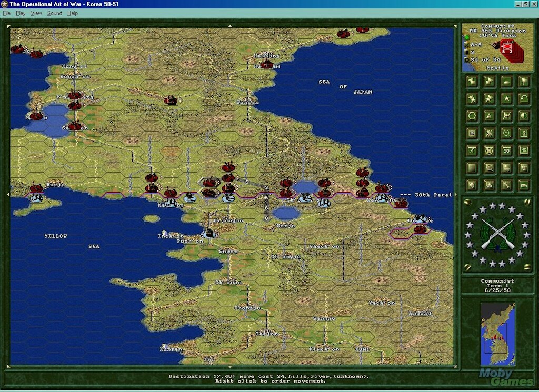Image resolution: width=539 pixels, height=392 pixels.
Task: Click the Korea minimap thumbnail
Action: [x=497, y=334]
